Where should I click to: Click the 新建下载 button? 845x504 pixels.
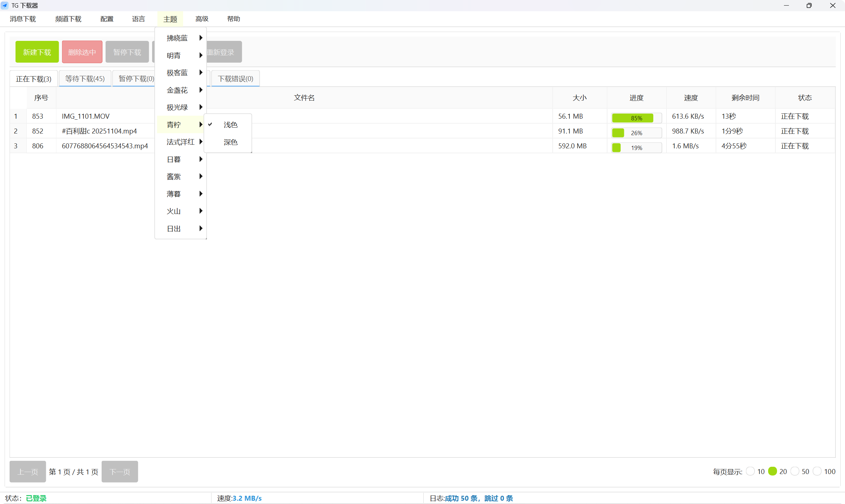click(x=37, y=52)
